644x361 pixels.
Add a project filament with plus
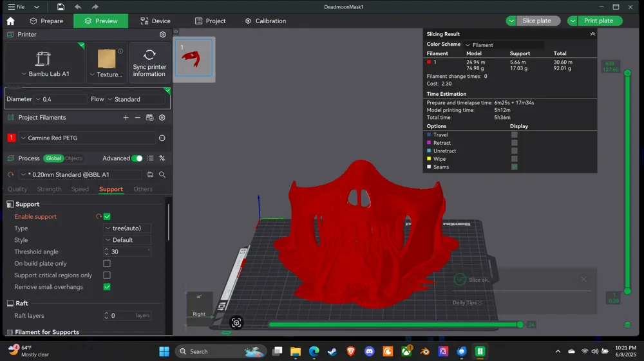[126, 118]
